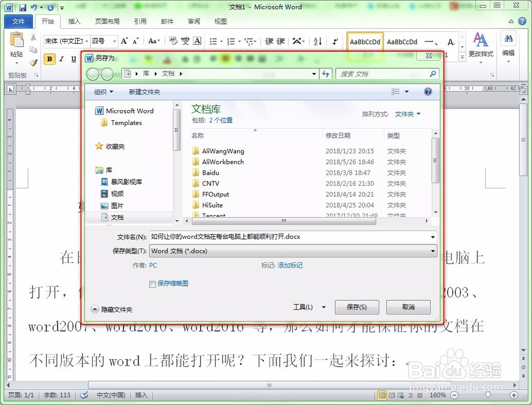Click the Increase Indent icon
The image size is (532, 405).
click(x=280, y=42)
